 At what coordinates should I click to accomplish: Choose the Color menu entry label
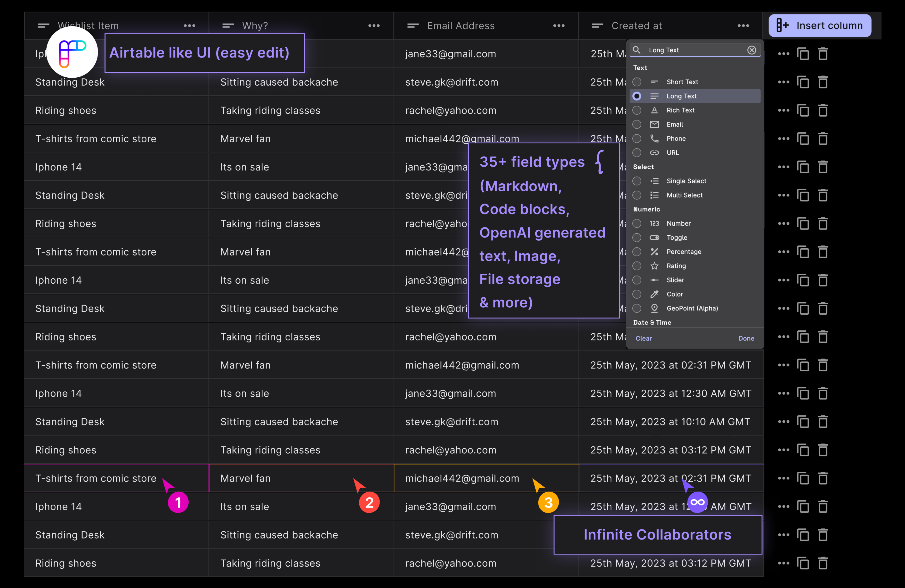(675, 294)
